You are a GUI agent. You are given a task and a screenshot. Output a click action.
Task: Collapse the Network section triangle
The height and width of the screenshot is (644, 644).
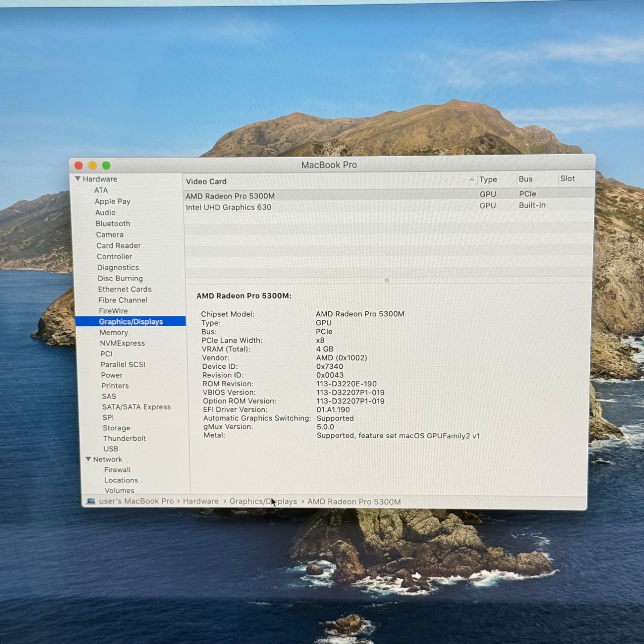click(88, 459)
